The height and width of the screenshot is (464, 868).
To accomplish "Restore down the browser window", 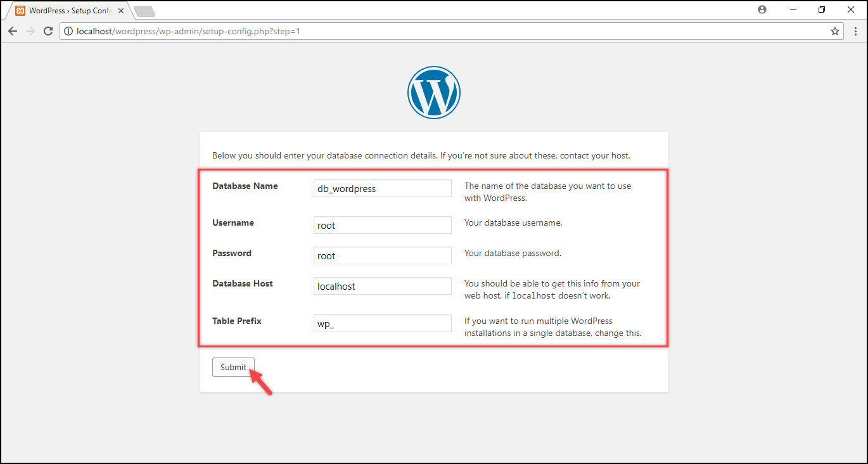I will coord(822,10).
